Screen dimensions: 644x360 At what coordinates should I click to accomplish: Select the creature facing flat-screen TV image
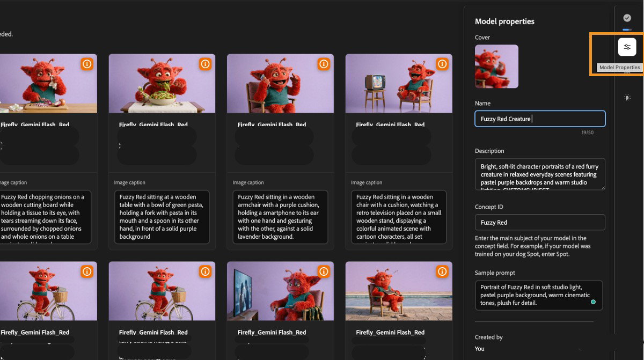pos(280,291)
